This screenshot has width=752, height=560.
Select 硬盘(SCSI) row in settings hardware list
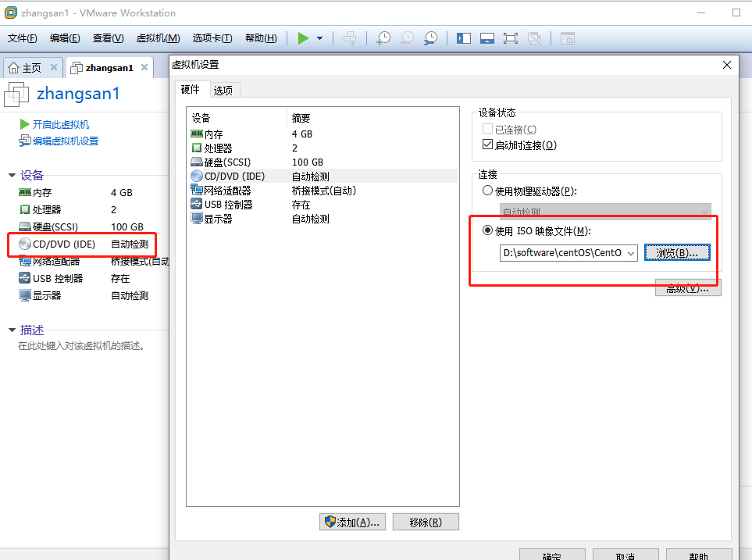pos(323,162)
